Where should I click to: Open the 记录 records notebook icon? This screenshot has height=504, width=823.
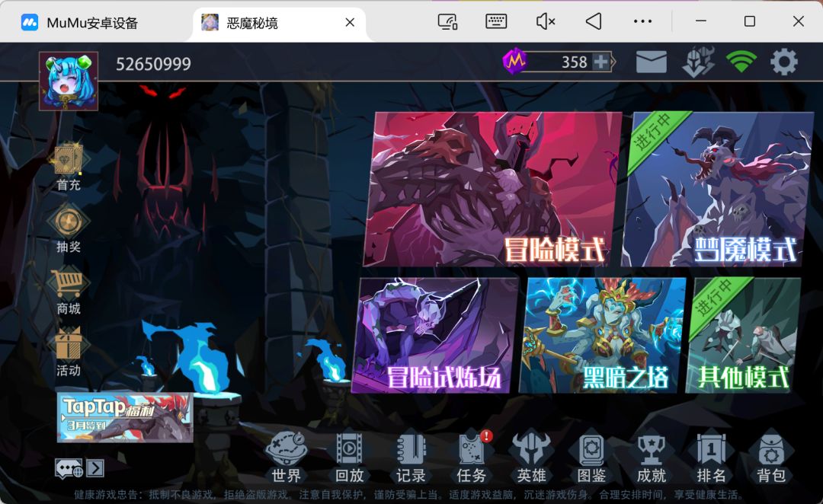(x=411, y=458)
